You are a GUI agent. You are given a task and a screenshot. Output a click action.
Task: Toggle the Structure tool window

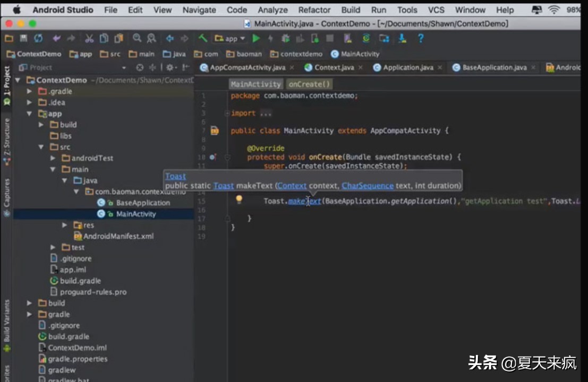click(7, 136)
